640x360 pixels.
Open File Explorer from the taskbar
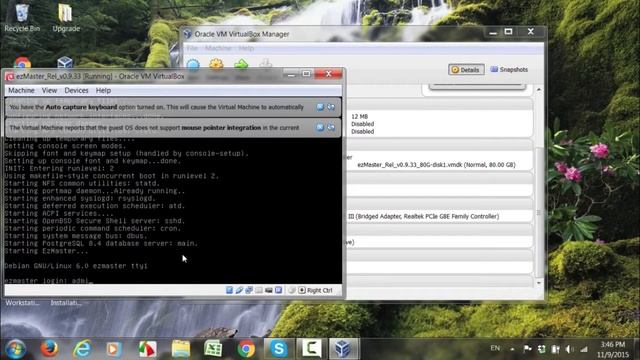point(181,349)
